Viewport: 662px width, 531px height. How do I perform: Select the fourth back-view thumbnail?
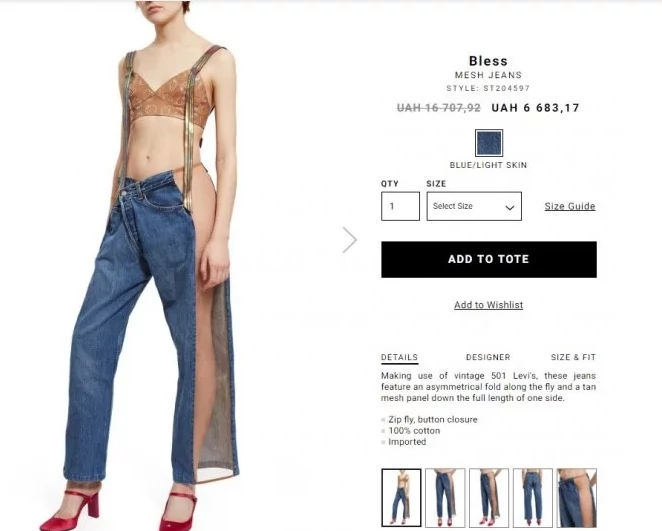tap(533, 498)
